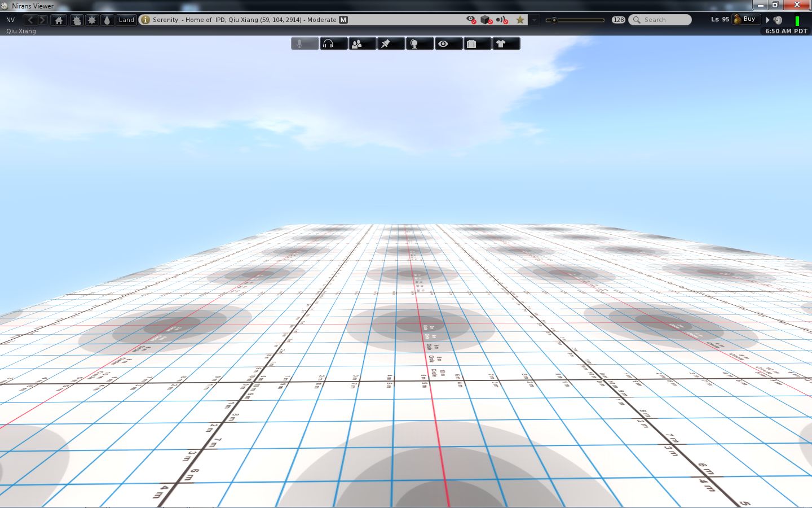
Task: Go back with the left arrow button
Action: click(x=30, y=20)
